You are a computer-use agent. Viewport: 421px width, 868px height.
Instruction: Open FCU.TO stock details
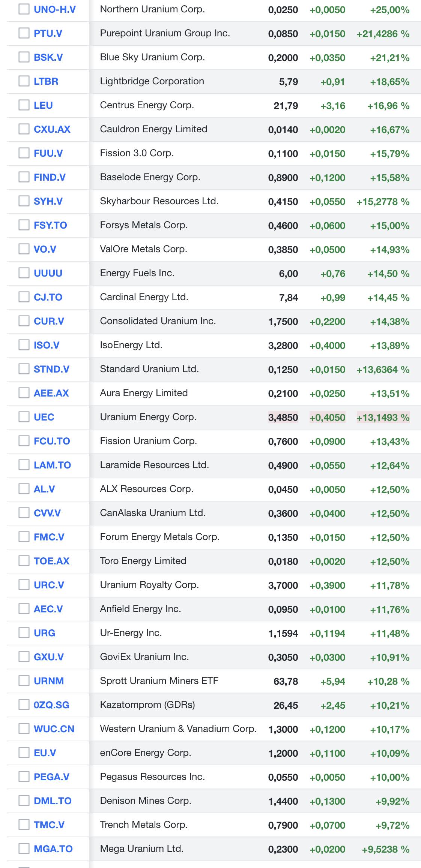52,441
